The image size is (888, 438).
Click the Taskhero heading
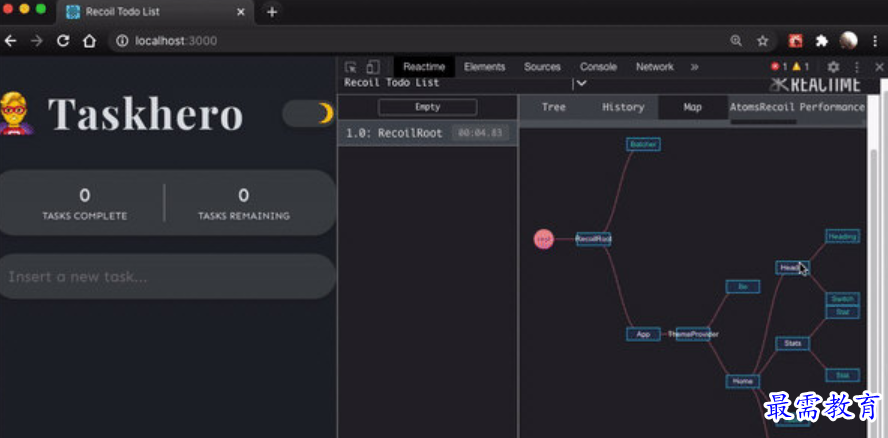tap(146, 114)
